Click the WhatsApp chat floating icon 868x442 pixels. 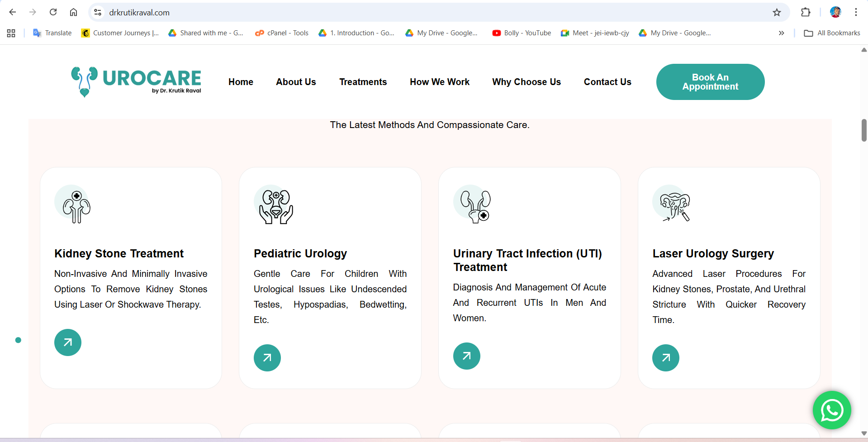tap(831, 410)
